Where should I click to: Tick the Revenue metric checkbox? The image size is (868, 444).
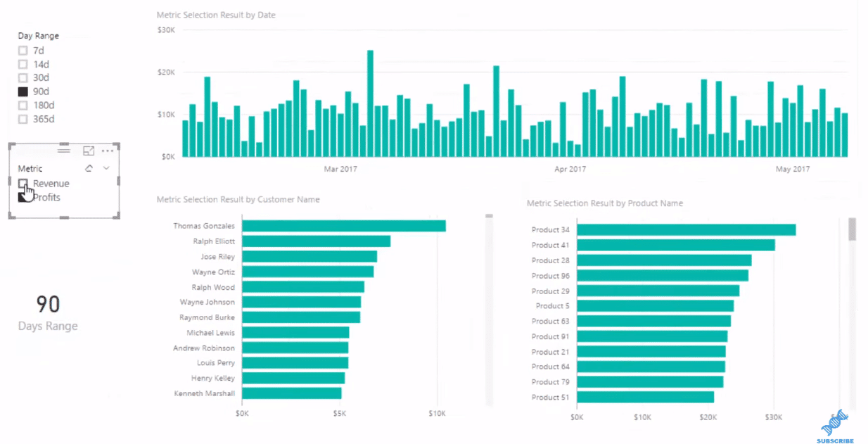(x=23, y=183)
